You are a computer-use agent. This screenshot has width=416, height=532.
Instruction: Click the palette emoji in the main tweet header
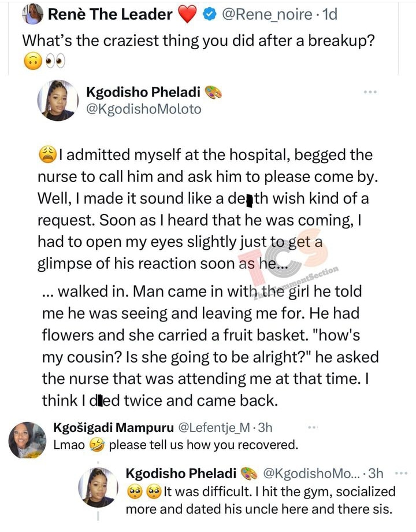tap(213, 93)
